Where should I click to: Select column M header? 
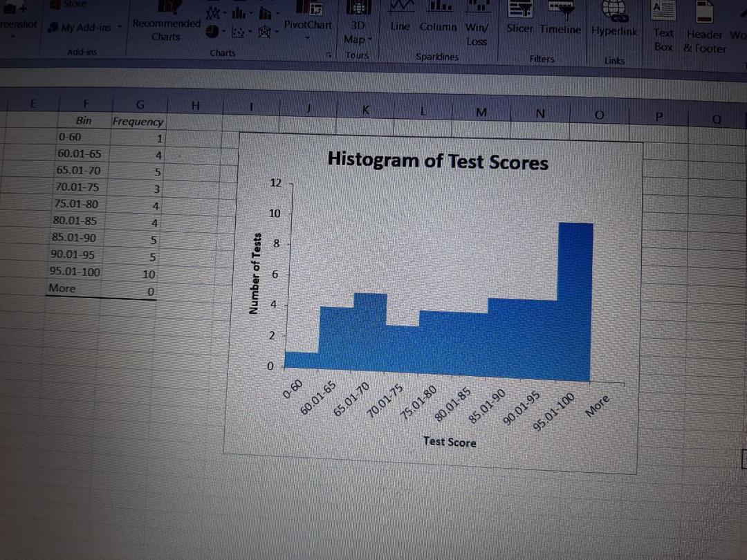[x=481, y=113]
